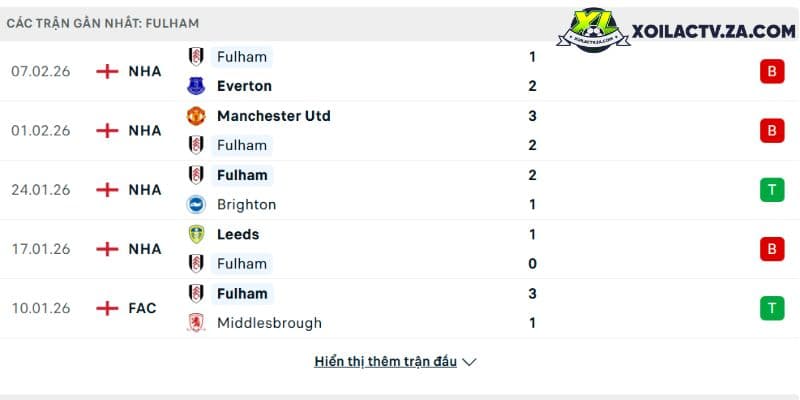Click the red B badge for Everton match
This screenshot has height=400, width=800.
pyautogui.click(x=772, y=71)
